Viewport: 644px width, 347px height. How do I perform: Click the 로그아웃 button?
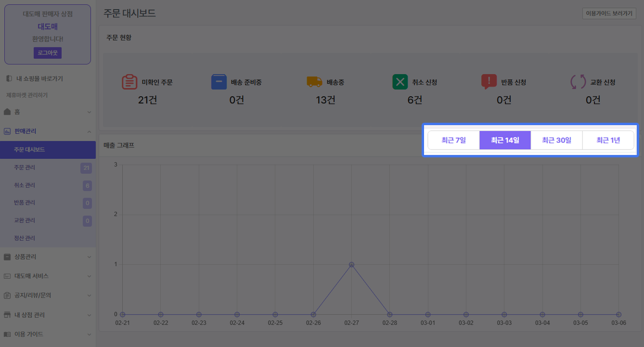pyautogui.click(x=47, y=53)
